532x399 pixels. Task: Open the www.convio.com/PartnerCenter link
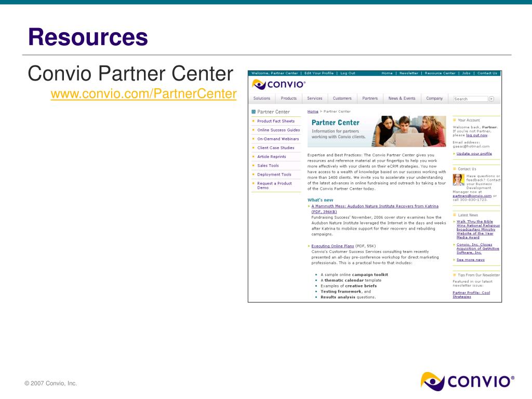tap(143, 94)
